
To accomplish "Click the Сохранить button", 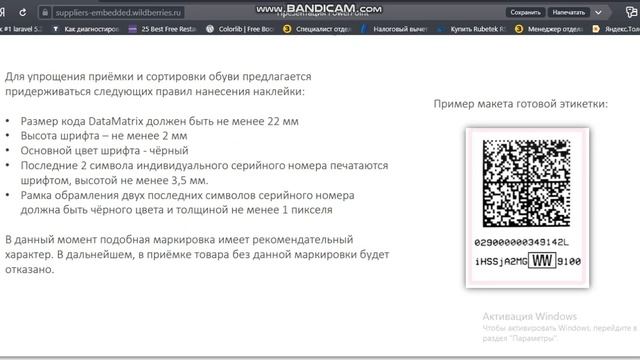I will point(525,12).
